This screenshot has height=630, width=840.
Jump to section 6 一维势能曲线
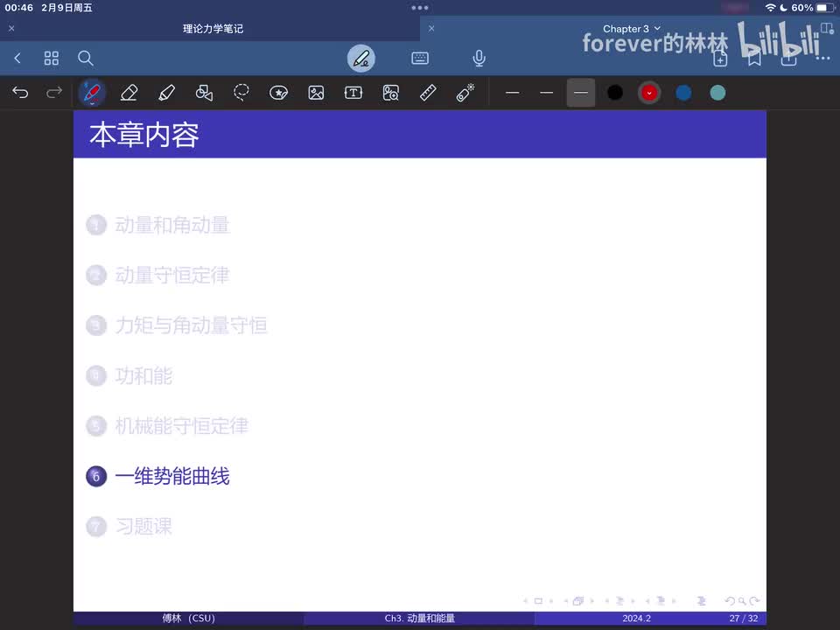[172, 476]
